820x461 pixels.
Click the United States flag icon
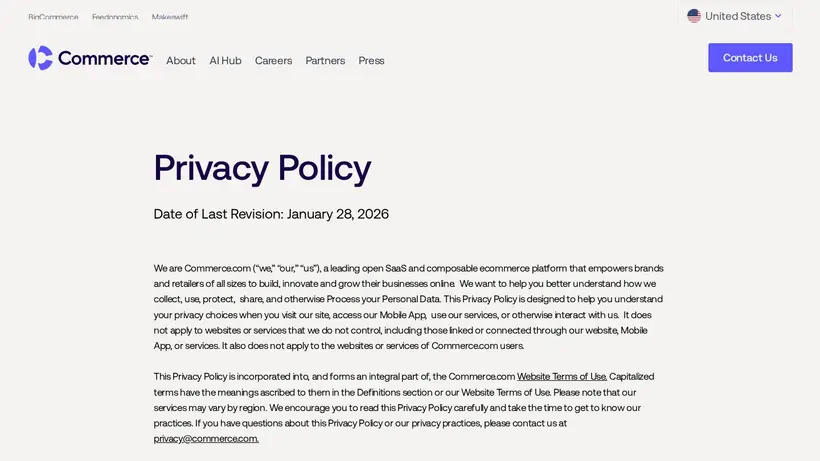click(694, 16)
